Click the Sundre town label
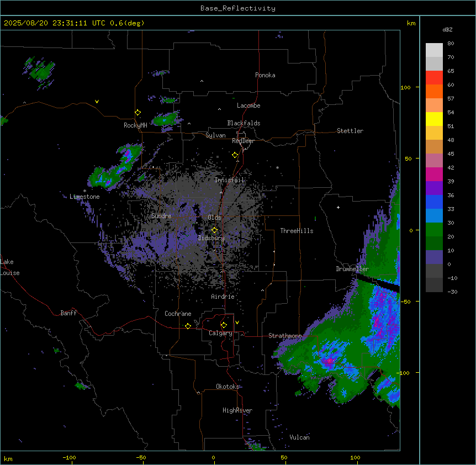476x465 pixels. [161, 216]
